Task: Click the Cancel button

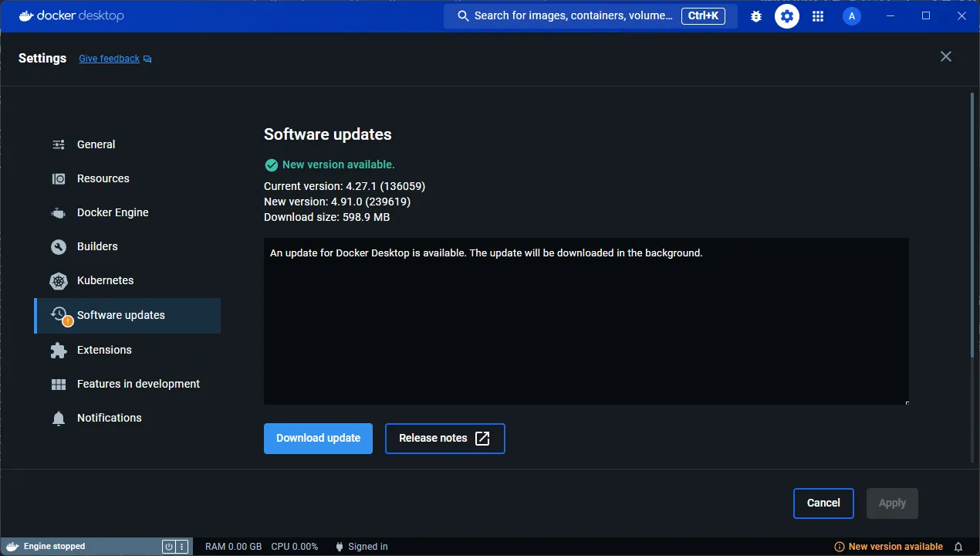Action: point(823,503)
